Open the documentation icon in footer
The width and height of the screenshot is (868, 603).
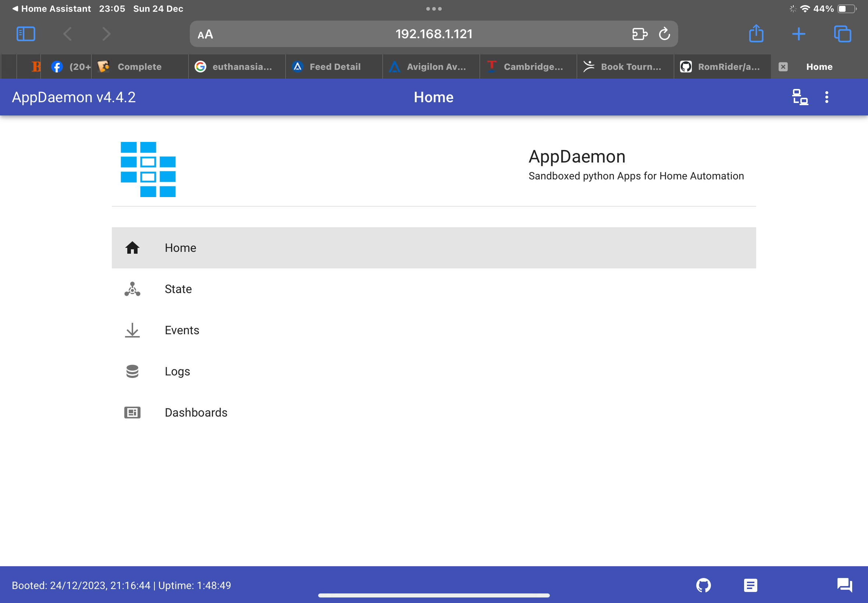(x=750, y=585)
